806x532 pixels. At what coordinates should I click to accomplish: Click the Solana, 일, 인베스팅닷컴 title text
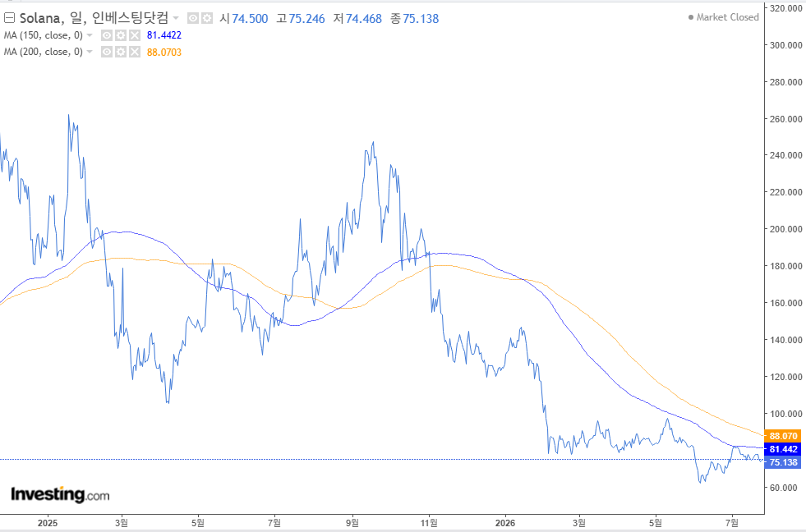point(94,19)
